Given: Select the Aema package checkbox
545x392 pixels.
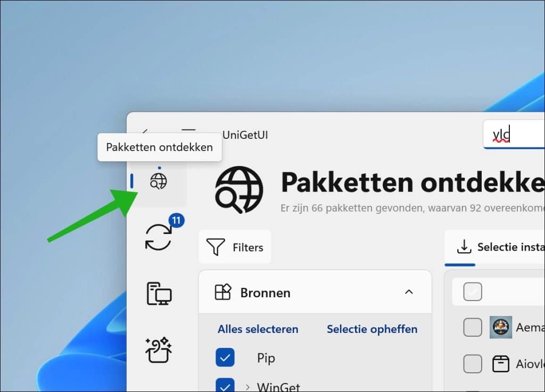Looking at the screenshot, I should click(472, 327).
